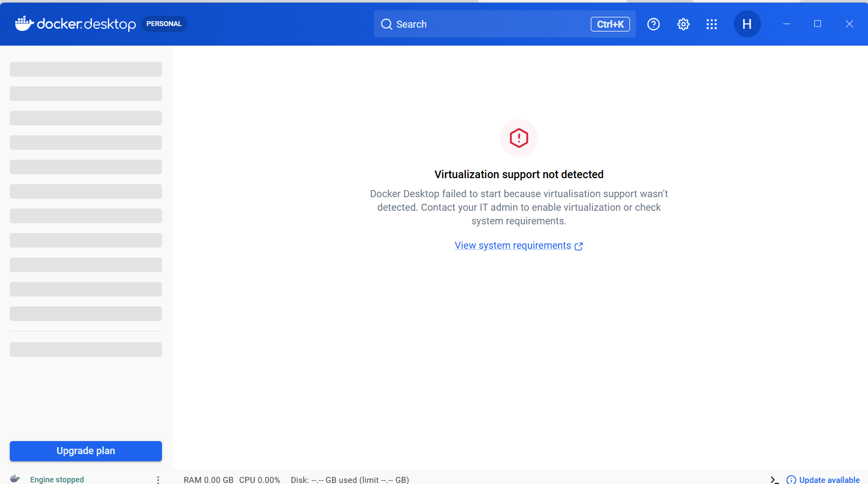
Task: Minimize the Docker Desktop window
Action: click(786, 24)
